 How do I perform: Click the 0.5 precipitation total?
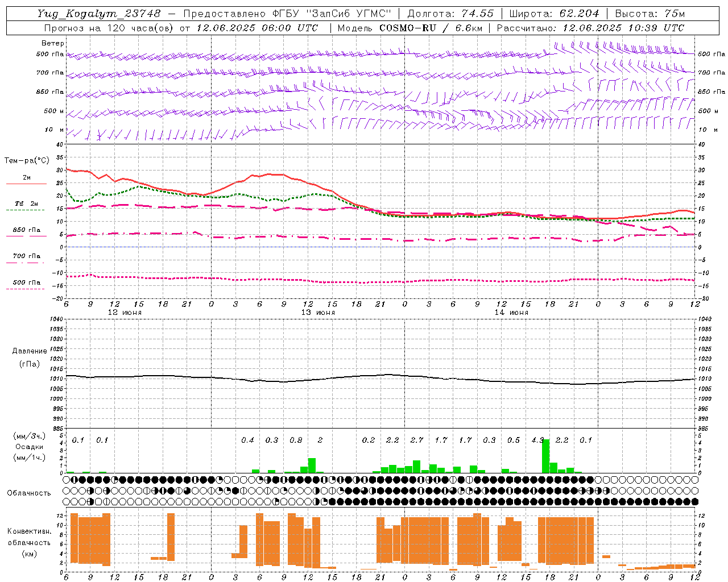point(514,440)
